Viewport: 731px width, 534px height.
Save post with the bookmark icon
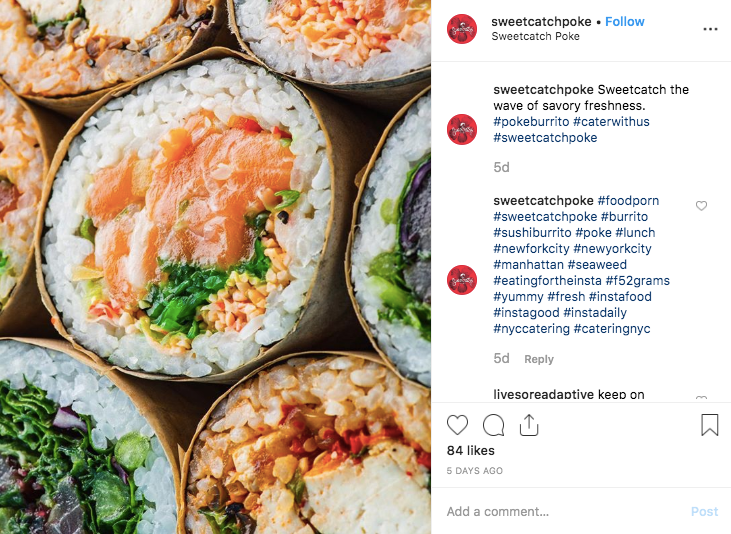[x=710, y=425]
